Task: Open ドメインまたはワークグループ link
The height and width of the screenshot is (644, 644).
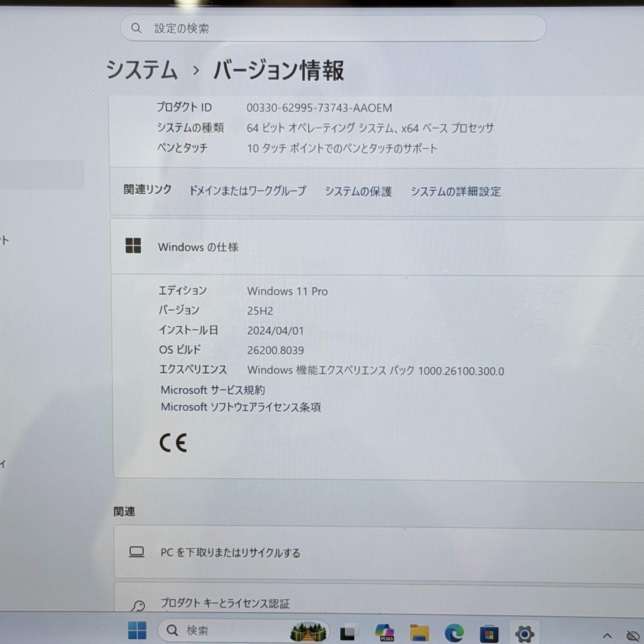Action: pyautogui.click(x=247, y=191)
